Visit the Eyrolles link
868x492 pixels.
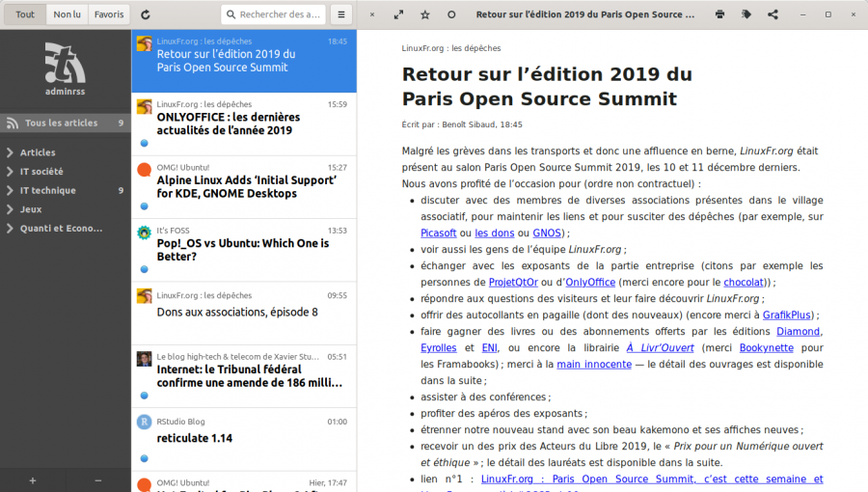(439, 347)
